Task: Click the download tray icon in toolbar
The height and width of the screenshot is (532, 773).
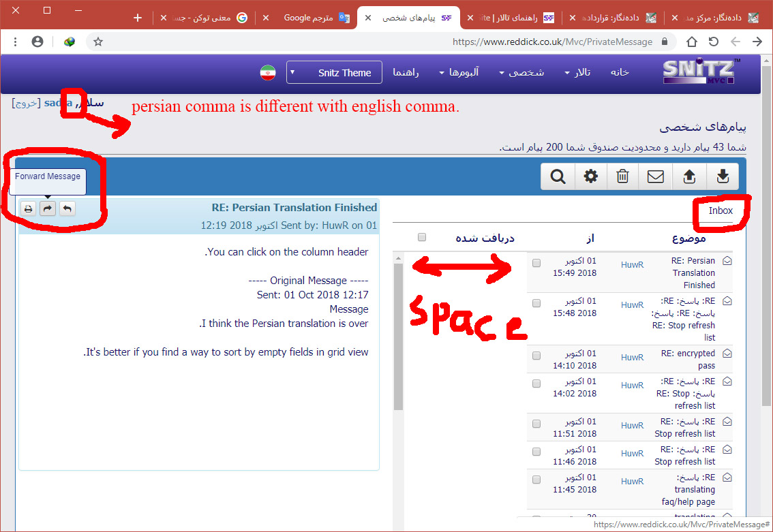Action: point(723,177)
